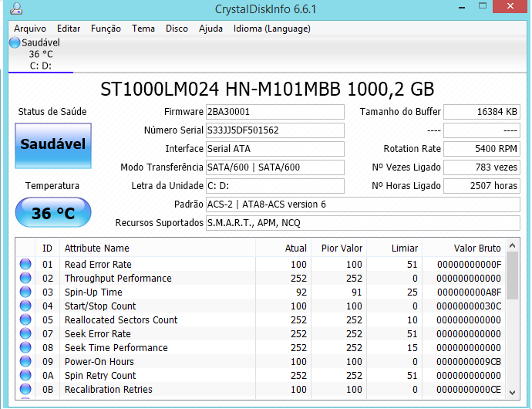Click status orb of Reallocated Sectors Count row
Image resolution: width=532 pixels, height=409 pixels.
25,320
